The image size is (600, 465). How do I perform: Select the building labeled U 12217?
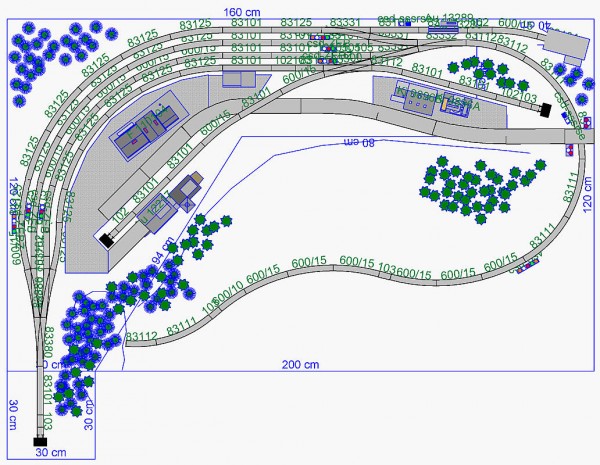click(x=157, y=208)
